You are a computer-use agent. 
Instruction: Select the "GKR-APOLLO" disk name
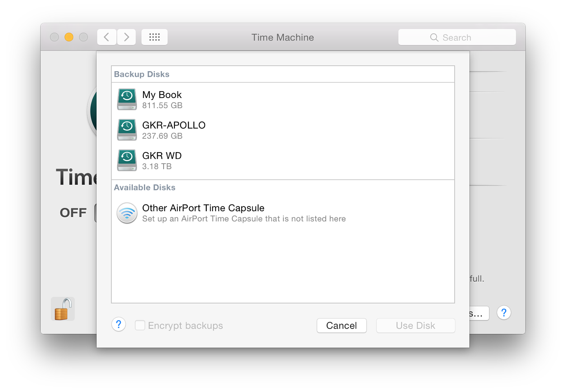[174, 125]
